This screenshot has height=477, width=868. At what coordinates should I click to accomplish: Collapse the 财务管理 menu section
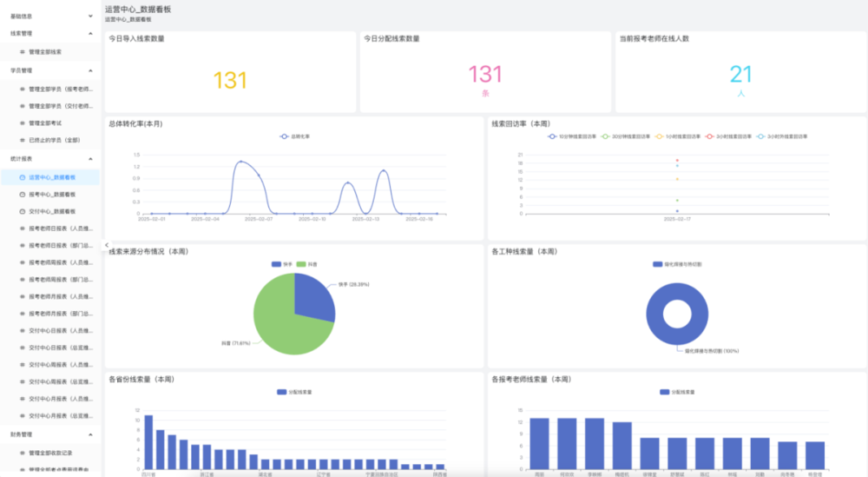(90, 434)
